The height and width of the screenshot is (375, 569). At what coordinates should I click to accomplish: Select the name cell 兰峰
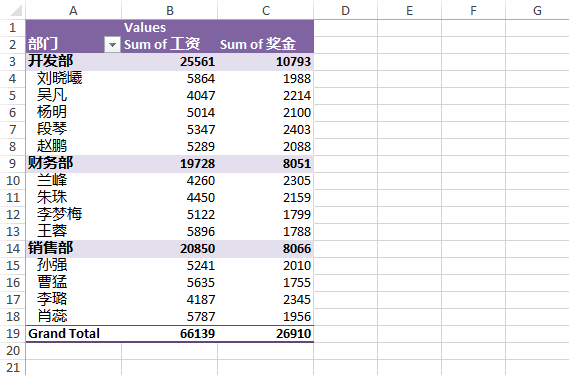pyautogui.click(x=52, y=180)
